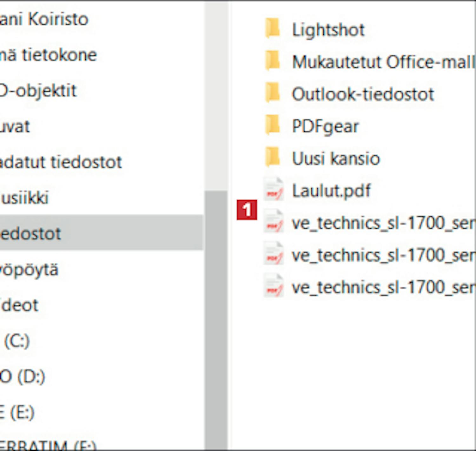Click the Uusi kansio folder icon
The width and height of the screenshot is (476, 451).
pos(272,158)
